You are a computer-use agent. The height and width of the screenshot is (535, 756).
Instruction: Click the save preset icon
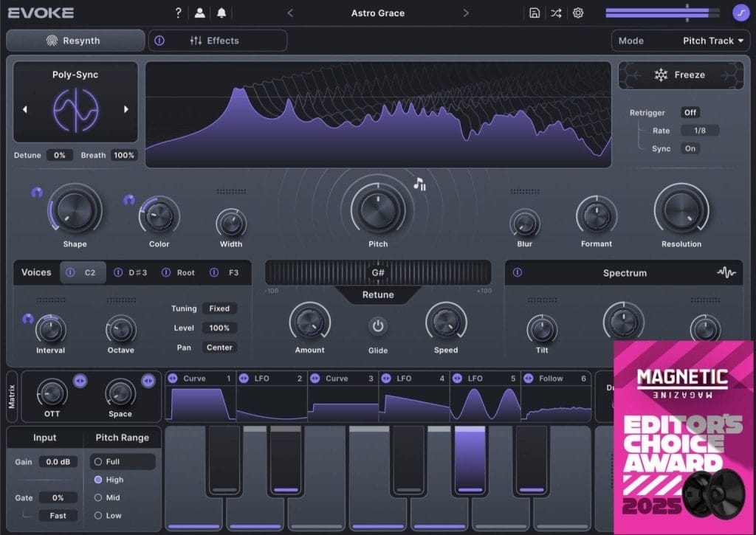point(535,13)
